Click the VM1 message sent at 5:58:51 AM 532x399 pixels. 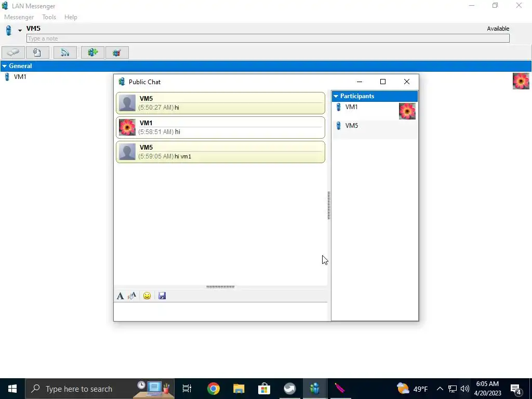[220, 128]
